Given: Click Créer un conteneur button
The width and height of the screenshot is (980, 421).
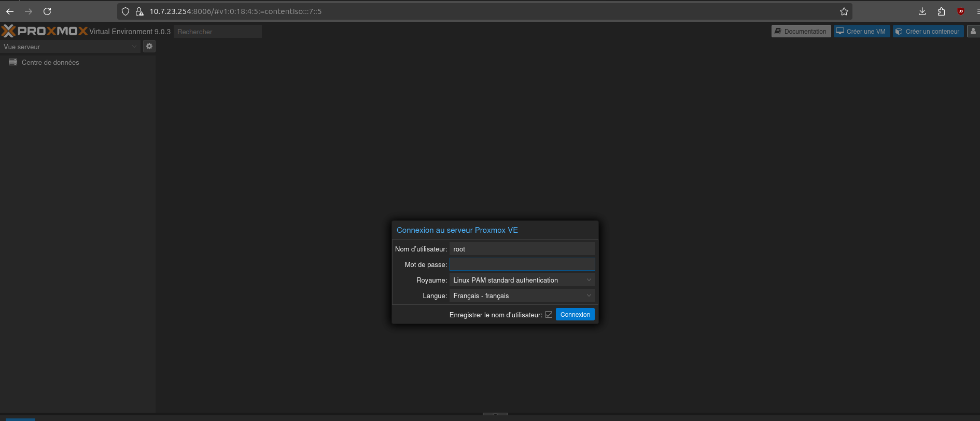Looking at the screenshot, I should click(x=928, y=31).
